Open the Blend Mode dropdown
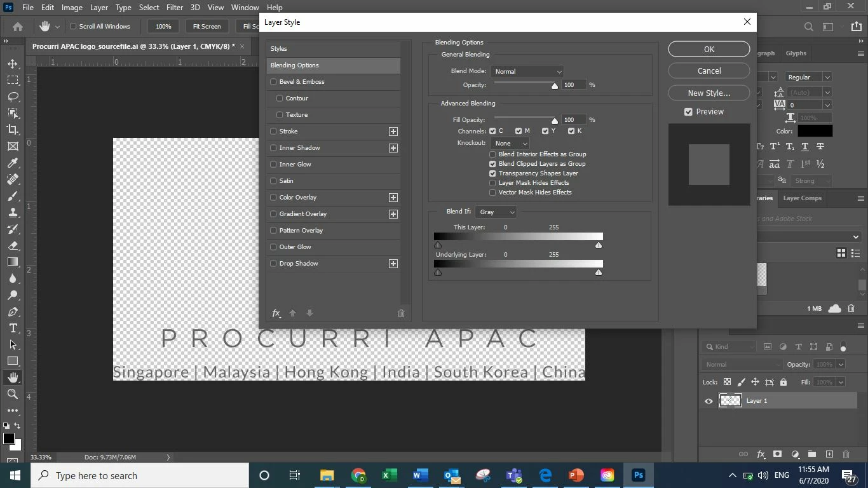 [x=527, y=72]
